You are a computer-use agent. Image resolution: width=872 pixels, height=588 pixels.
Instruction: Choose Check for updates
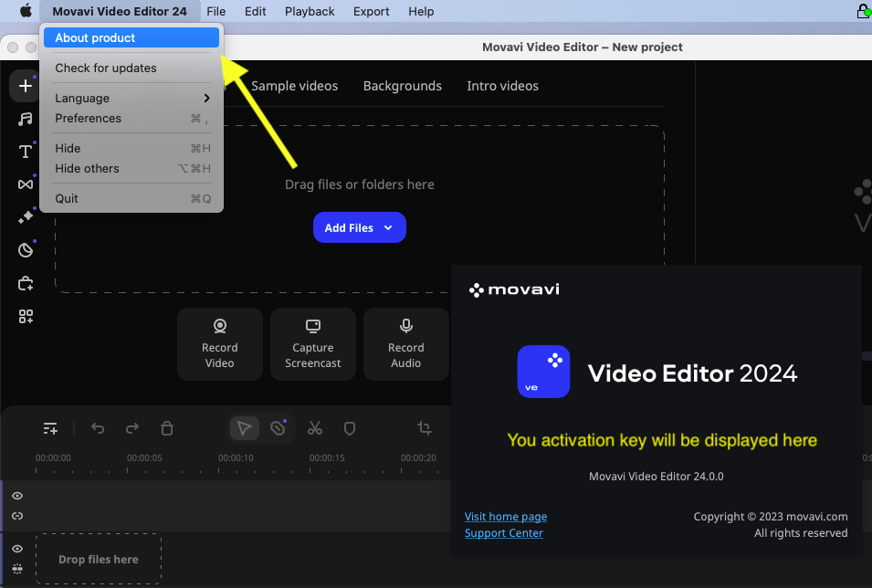point(131,68)
